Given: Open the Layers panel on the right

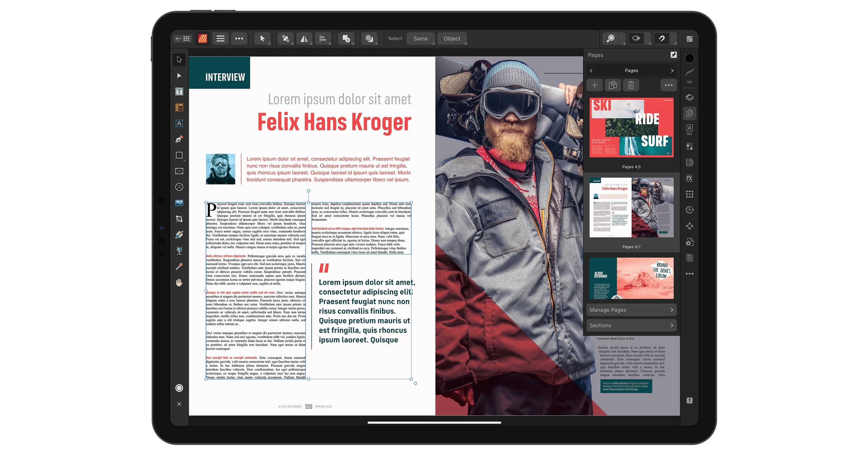Looking at the screenshot, I should pos(690,97).
